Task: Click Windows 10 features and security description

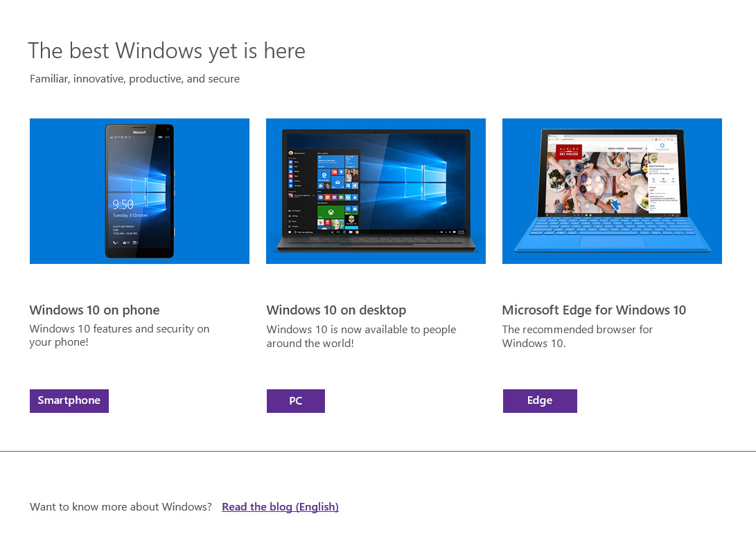Action: (119, 335)
